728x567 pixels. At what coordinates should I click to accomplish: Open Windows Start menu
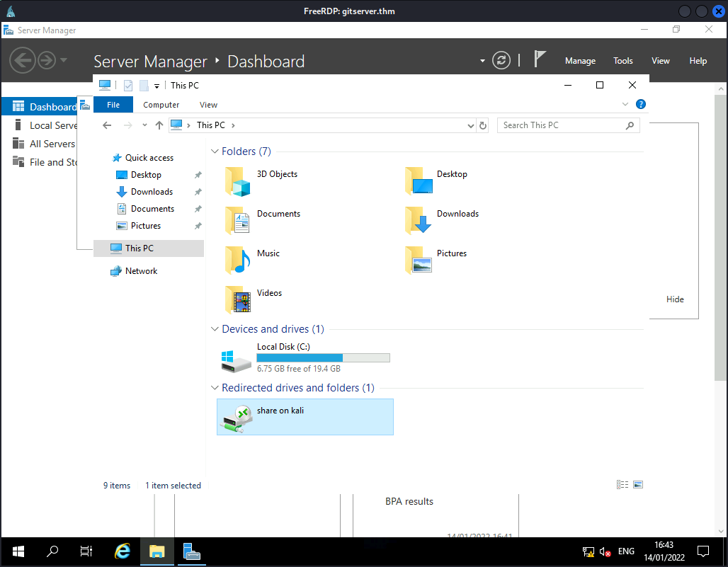18,551
